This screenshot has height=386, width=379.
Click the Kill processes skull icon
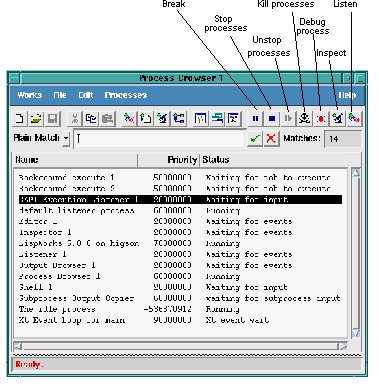pyautogui.click(x=304, y=118)
